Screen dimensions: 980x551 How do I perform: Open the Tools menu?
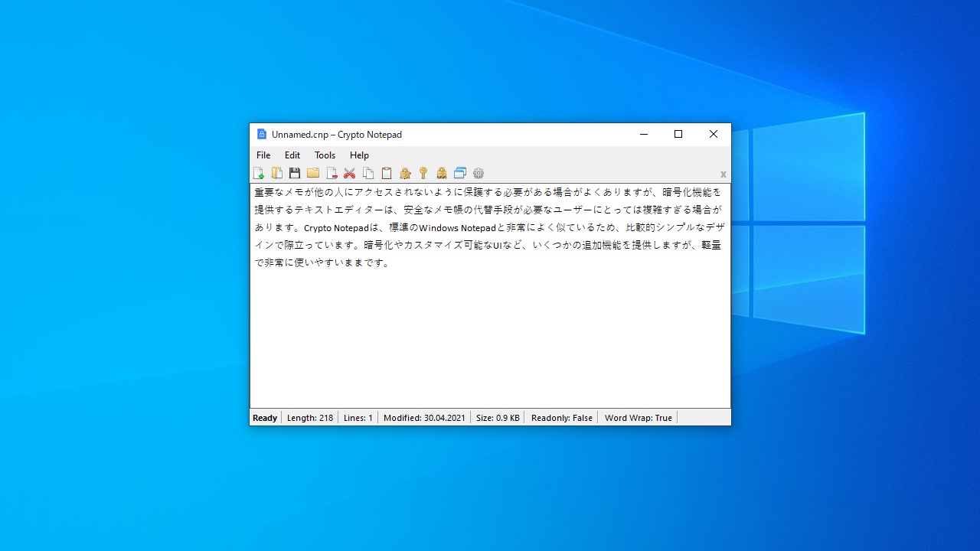pos(325,155)
